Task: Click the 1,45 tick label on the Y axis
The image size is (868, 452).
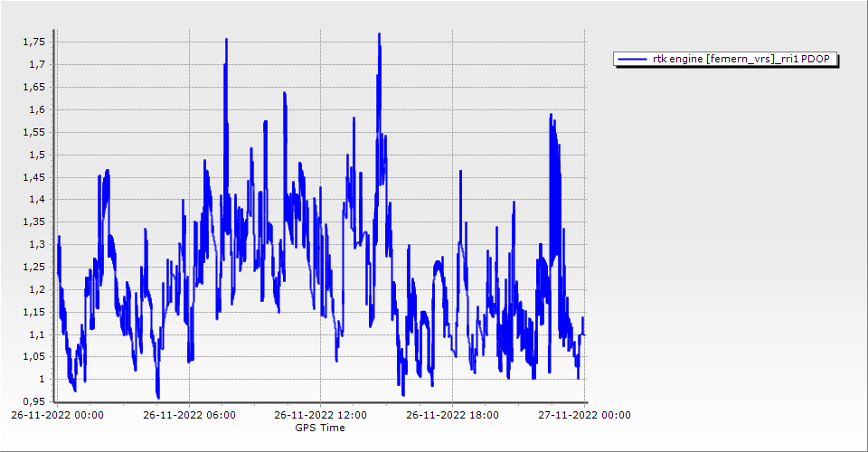Action: pyautogui.click(x=36, y=177)
